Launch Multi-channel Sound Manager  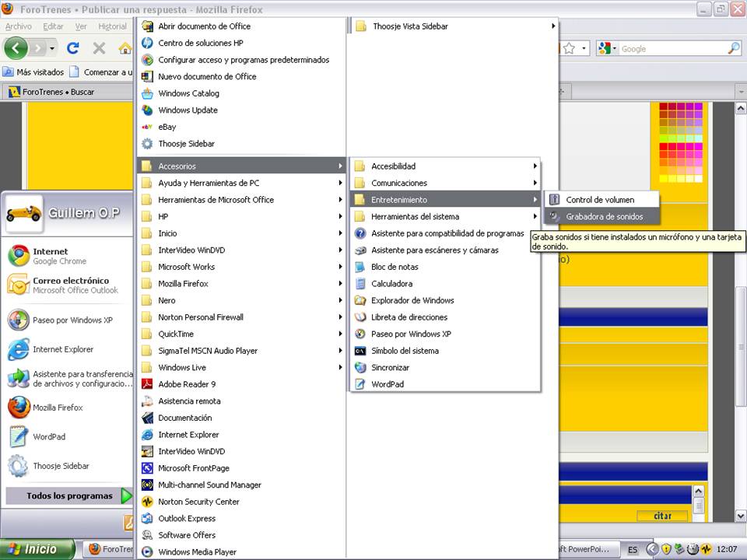point(242,485)
